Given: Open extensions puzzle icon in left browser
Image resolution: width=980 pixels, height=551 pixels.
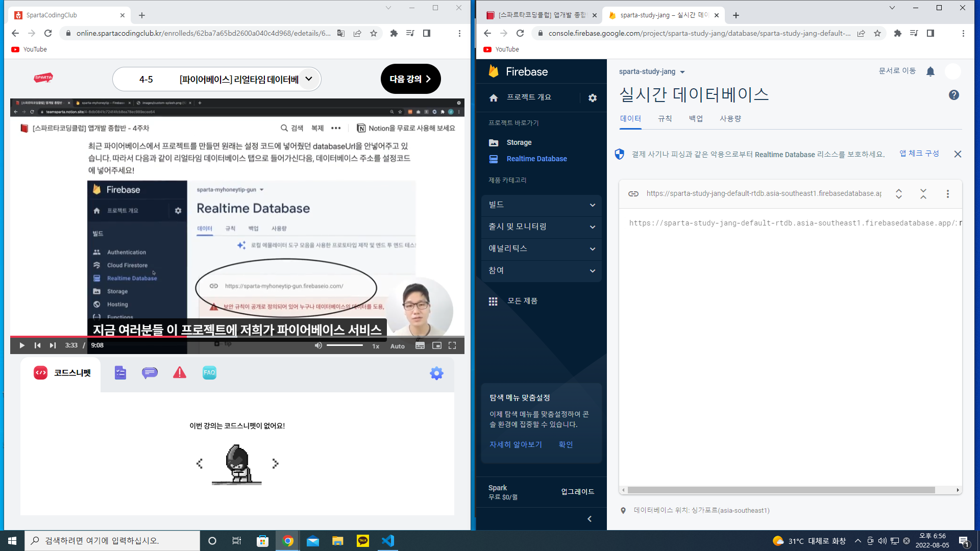Looking at the screenshot, I should [x=394, y=33].
